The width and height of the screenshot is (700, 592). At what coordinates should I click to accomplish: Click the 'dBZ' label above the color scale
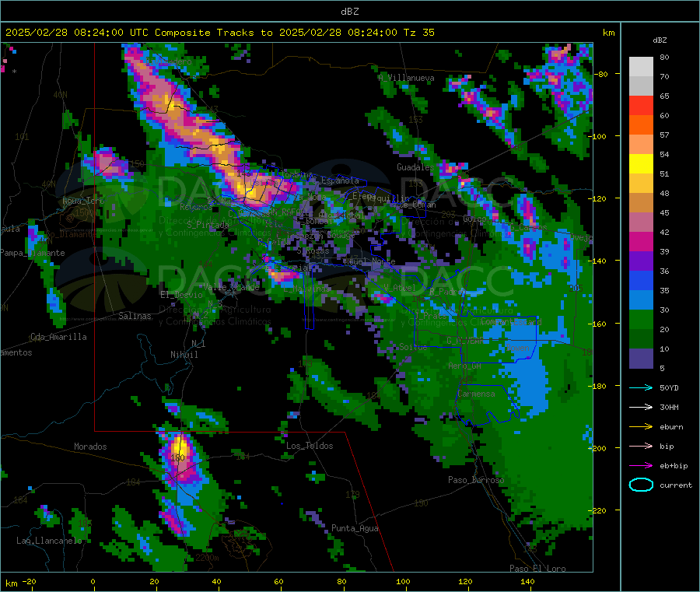660,40
